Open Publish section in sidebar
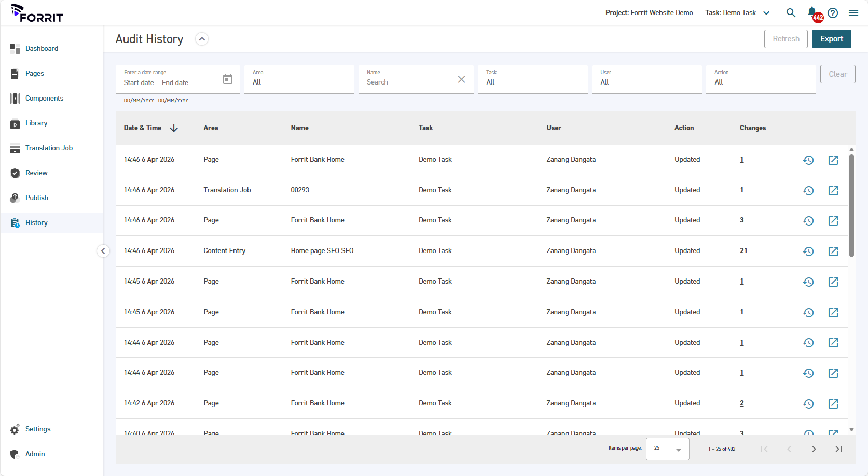Viewport: 868px width, 476px height. 36,198
